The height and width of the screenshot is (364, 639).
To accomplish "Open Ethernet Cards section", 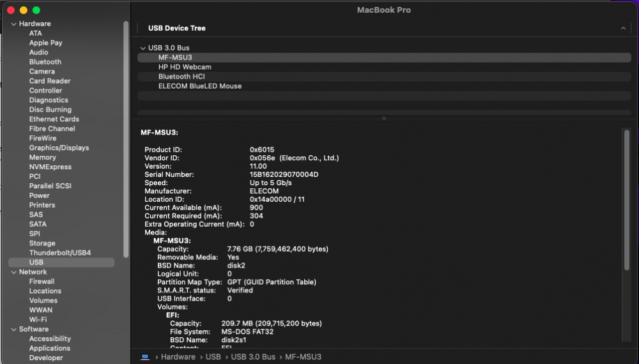I will [54, 119].
